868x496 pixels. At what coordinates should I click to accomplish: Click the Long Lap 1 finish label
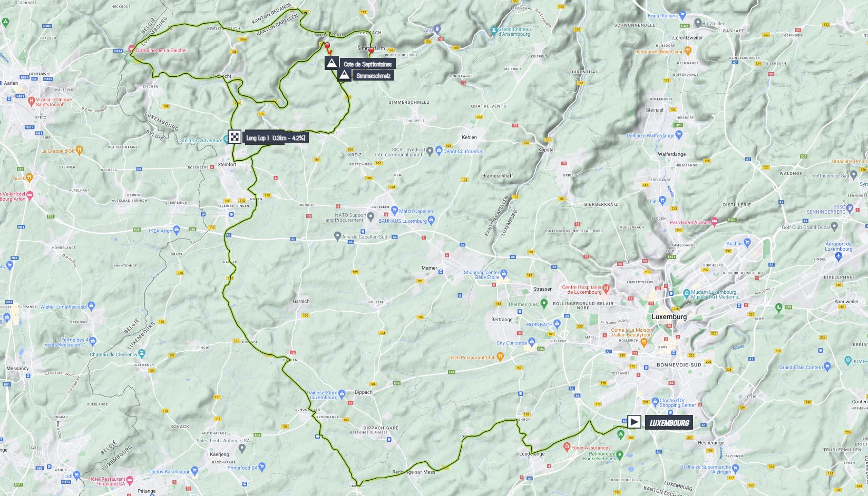tap(275, 138)
